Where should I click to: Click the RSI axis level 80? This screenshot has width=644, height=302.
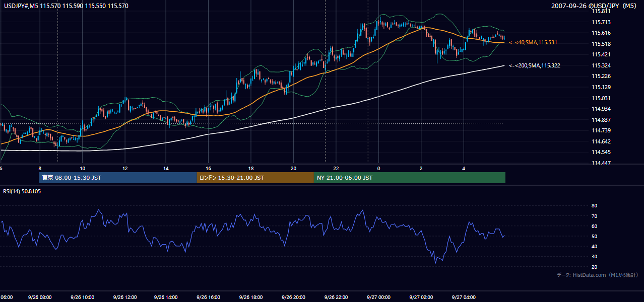[x=594, y=206]
